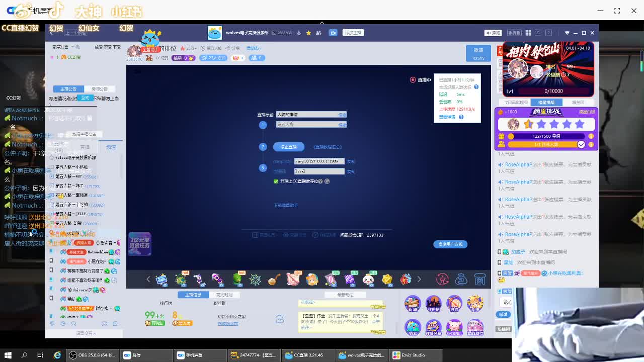Click the 最新动态 latest news button
Image resolution: width=644 pixels, height=362 pixels.
[346, 295]
